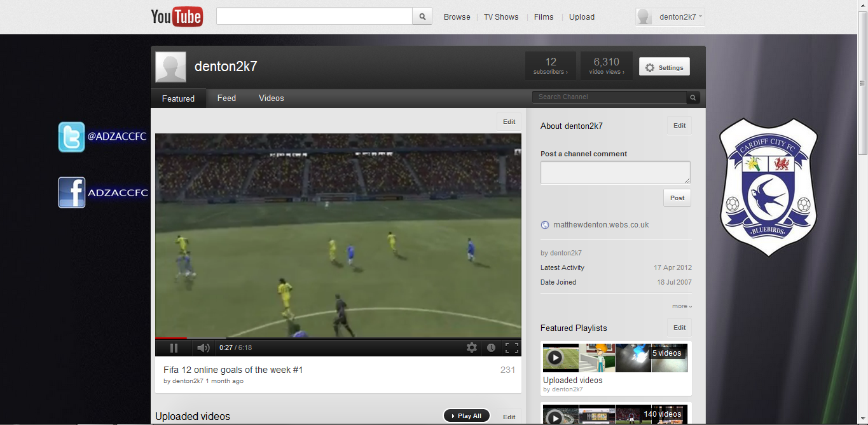Screen dimensions: 868x425
Task: Click the Post comment button
Action: click(677, 198)
